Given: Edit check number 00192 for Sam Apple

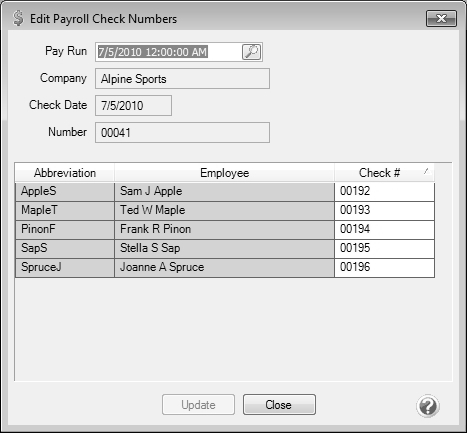Looking at the screenshot, I should [384, 191].
